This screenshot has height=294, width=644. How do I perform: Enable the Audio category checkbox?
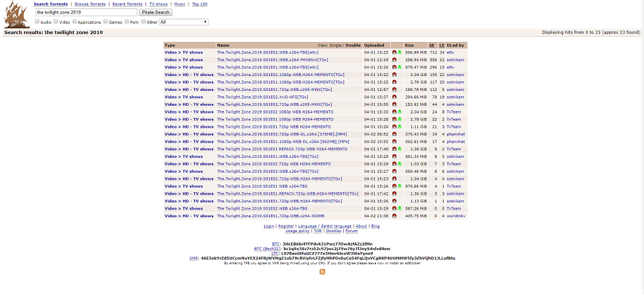[37, 22]
